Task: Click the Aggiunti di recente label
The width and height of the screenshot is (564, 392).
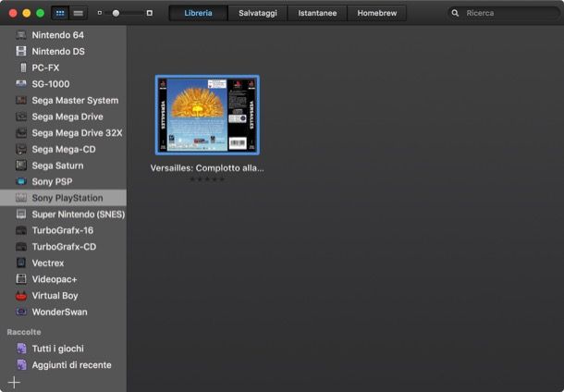Action: coord(71,365)
